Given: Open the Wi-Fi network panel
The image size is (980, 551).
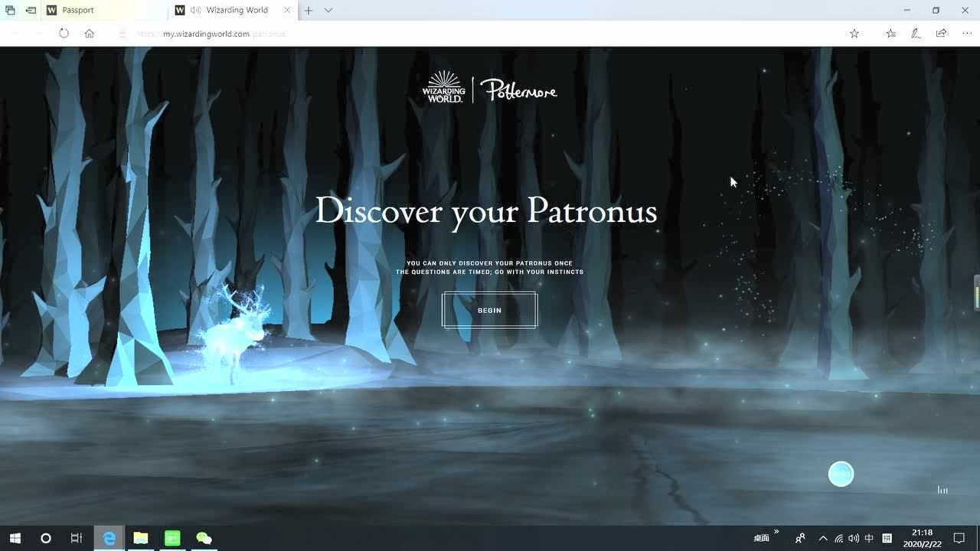Looking at the screenshot, I should point(839,538).
